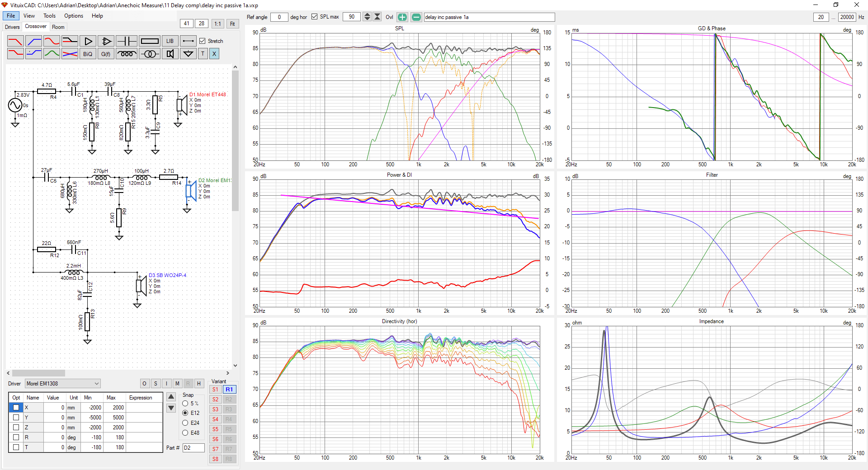Decrease SPL max with the down arrow

point(367,19)
